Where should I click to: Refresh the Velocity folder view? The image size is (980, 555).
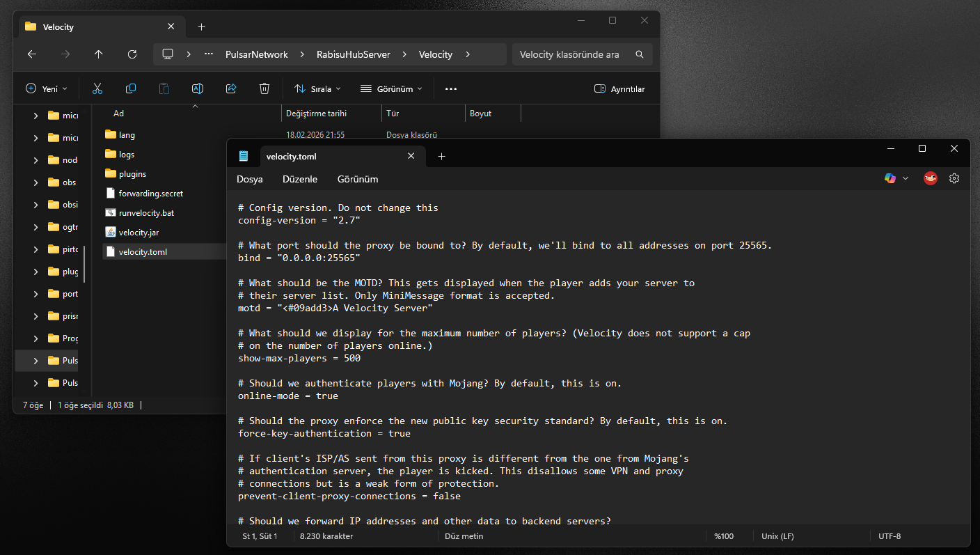[x=132, y=54]
